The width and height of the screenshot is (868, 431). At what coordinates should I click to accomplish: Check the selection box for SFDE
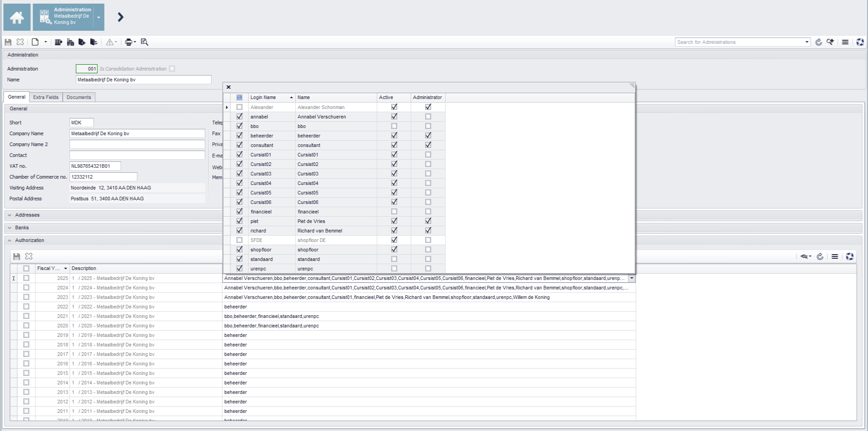coord(239,240)
